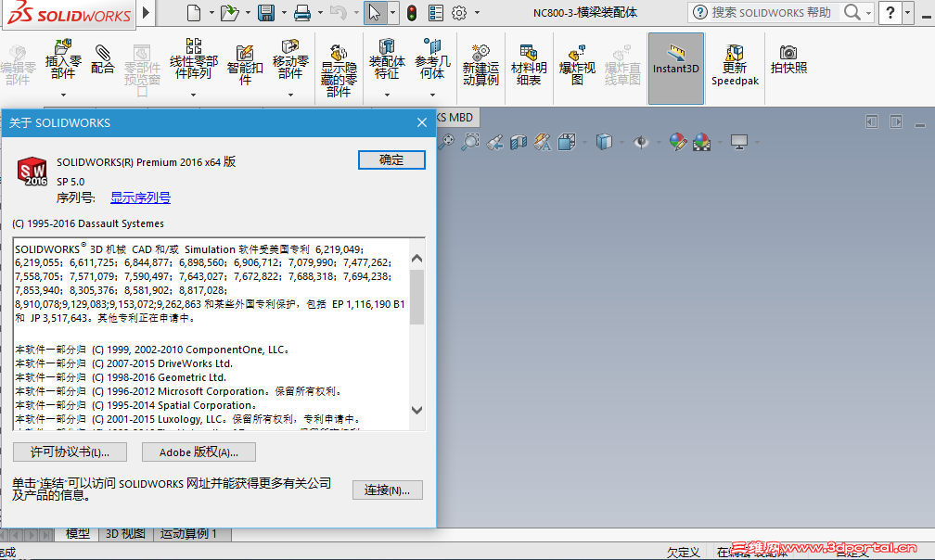The width and height of the screenshot is (935, 560).
Task: Open SOLIDWORKS help question mark
Action: [890, 12]
